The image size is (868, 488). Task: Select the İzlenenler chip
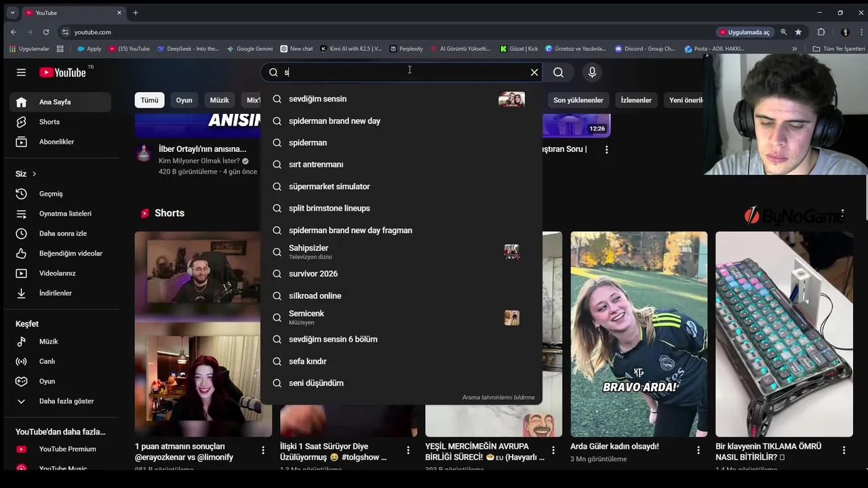[636, 100]
